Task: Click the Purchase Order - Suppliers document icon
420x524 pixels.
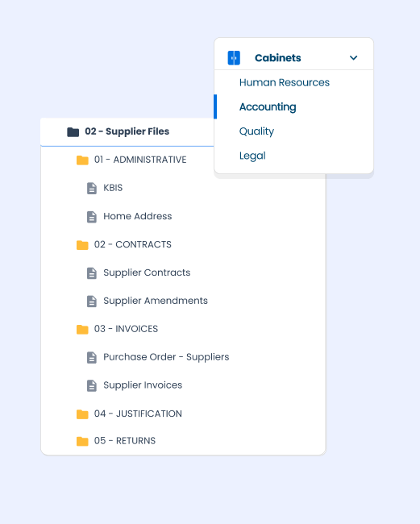Action: (92, 358)
